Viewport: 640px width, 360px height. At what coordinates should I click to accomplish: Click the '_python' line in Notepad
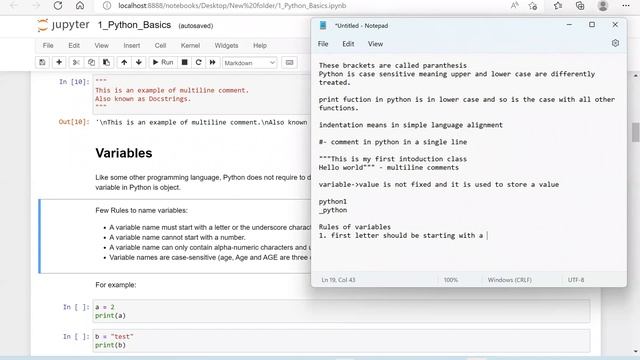pyautogui.click(x=333, y=210)
